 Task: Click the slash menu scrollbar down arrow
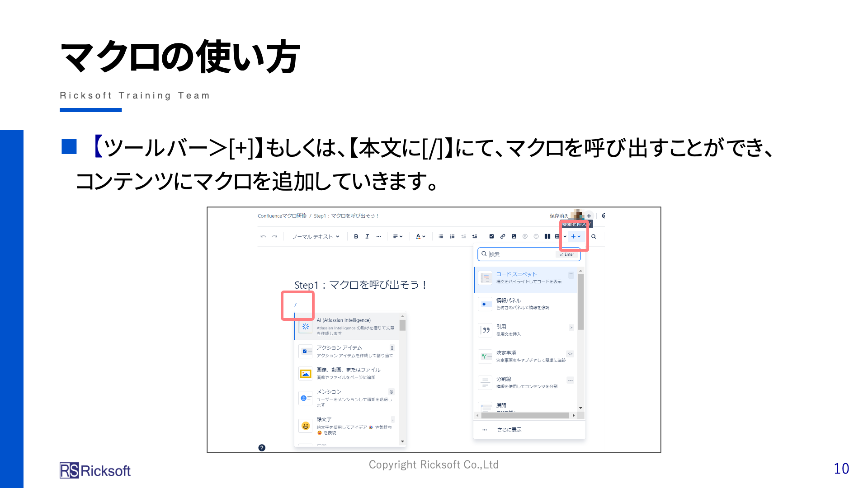[x=402, y=441]
